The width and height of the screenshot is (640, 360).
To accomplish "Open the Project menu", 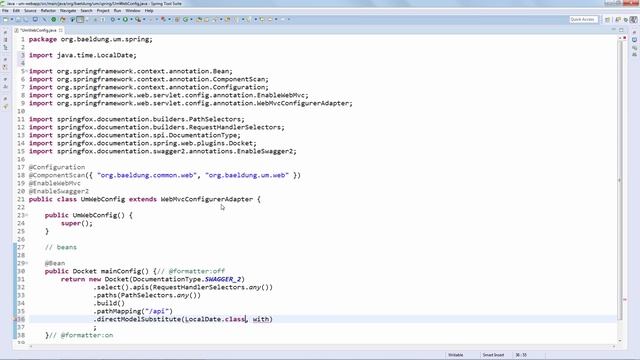I will (x=103, y=11).
